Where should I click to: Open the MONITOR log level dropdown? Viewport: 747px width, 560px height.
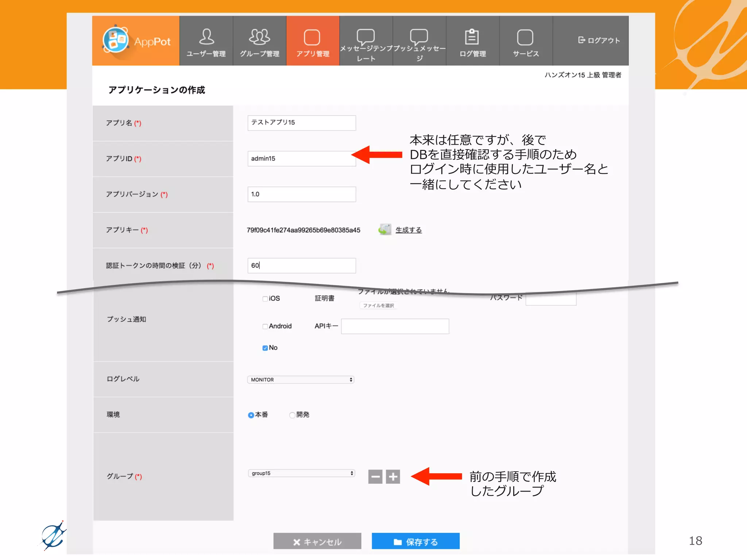click(x=301, y=380)
